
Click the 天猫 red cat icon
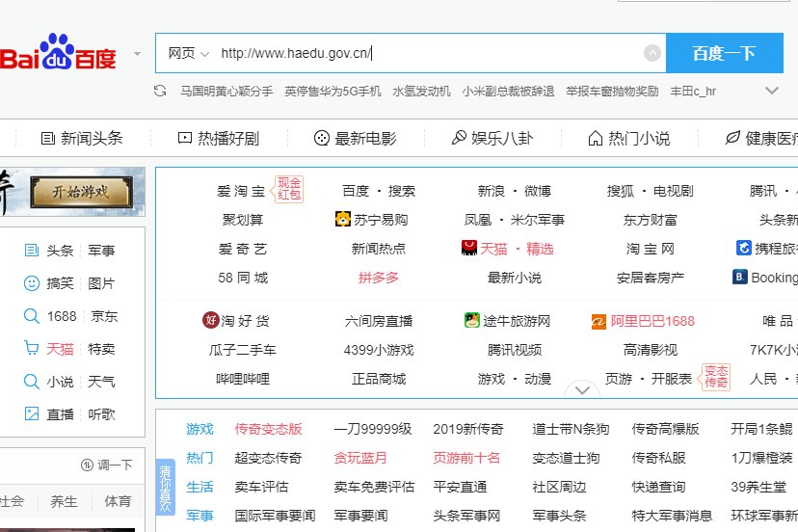click(x=468, y=248)
